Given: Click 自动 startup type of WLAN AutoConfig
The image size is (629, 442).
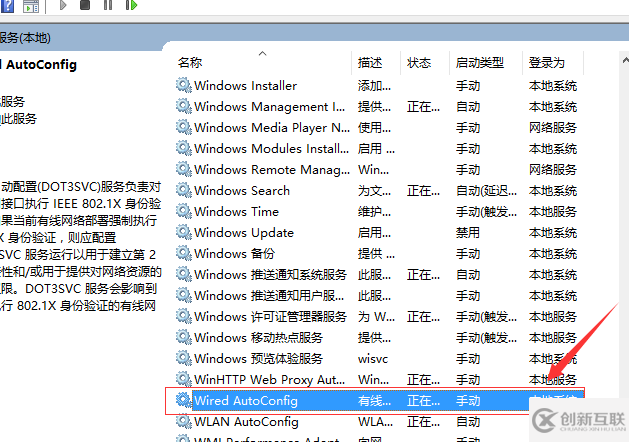Looking at the screenshot, I should tap(468, 422).
